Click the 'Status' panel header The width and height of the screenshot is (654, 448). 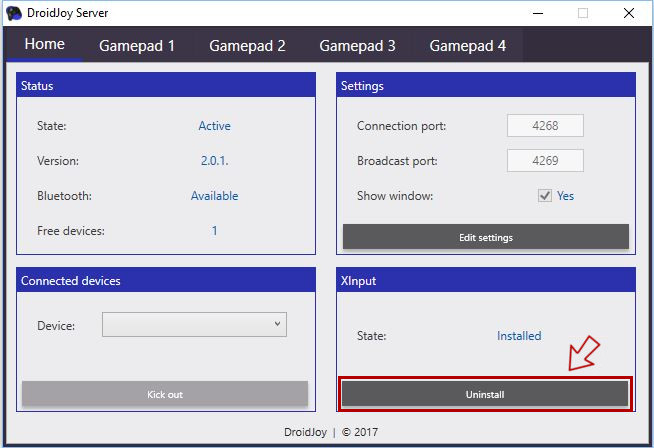[166, 86]
